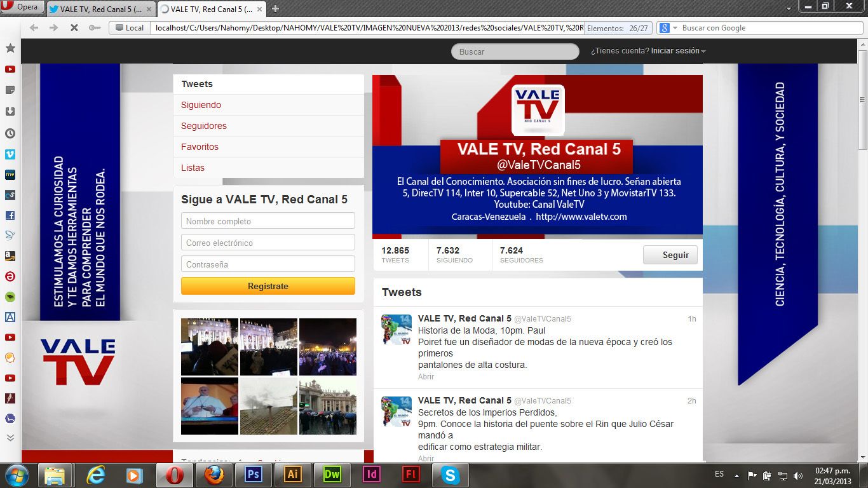868x488 pixels.
Task: Open the Opera main menu button
Action: [x=22, y=7]
